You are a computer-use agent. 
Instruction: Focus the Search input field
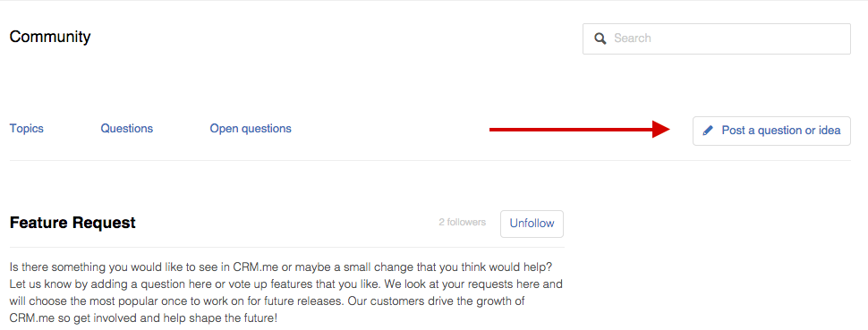tap(716, 38)
